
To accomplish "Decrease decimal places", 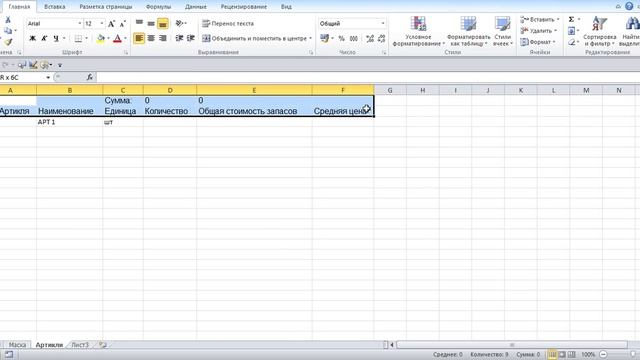I will tap(382, 38).
